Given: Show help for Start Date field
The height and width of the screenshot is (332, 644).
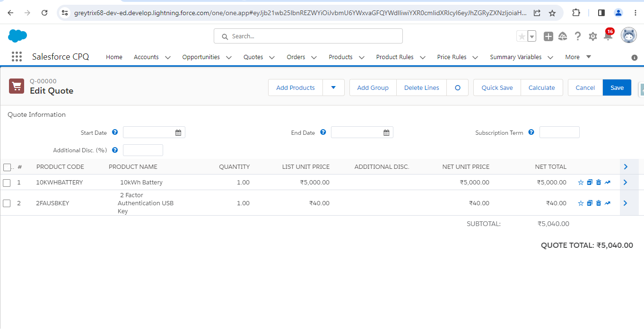Looking at the screenshot, I should pos(115,132).
